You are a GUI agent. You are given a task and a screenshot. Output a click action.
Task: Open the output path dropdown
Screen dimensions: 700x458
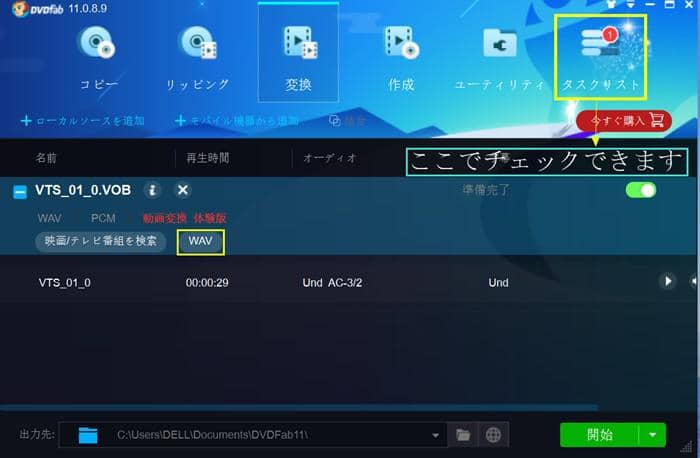coord(435,435)
